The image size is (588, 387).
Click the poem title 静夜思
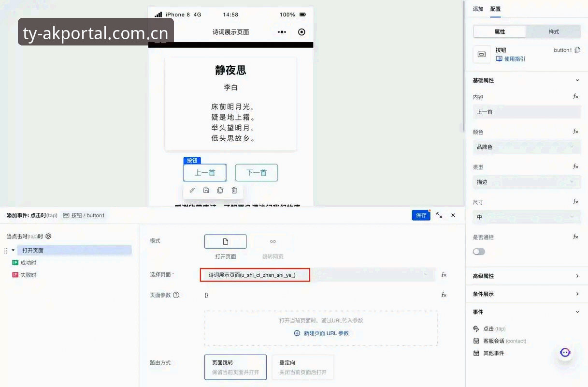(230, 70)
